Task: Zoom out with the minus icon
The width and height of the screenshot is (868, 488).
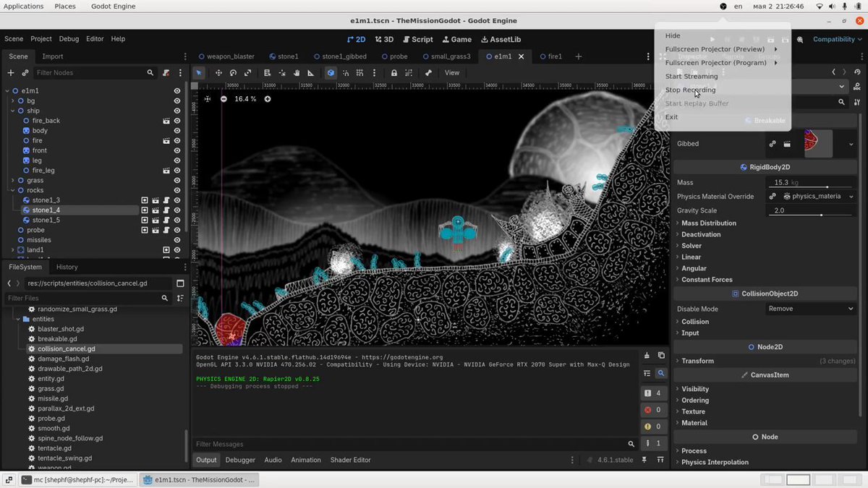Action: 224,98
